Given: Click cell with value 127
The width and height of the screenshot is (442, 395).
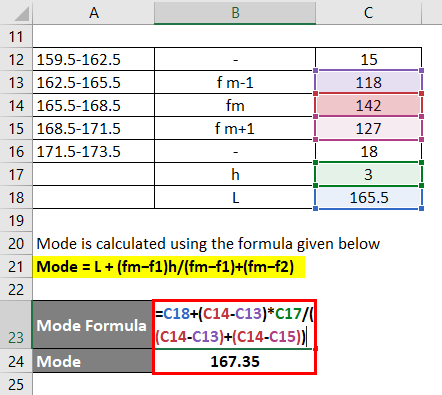Looking at the screenshot, I should click(368, 128).
